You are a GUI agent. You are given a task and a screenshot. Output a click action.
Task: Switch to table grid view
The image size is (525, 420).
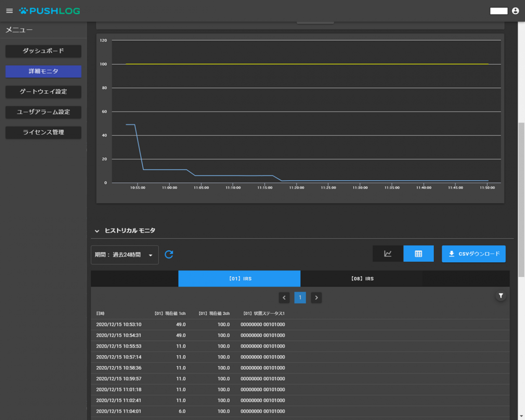coord(418,254)
